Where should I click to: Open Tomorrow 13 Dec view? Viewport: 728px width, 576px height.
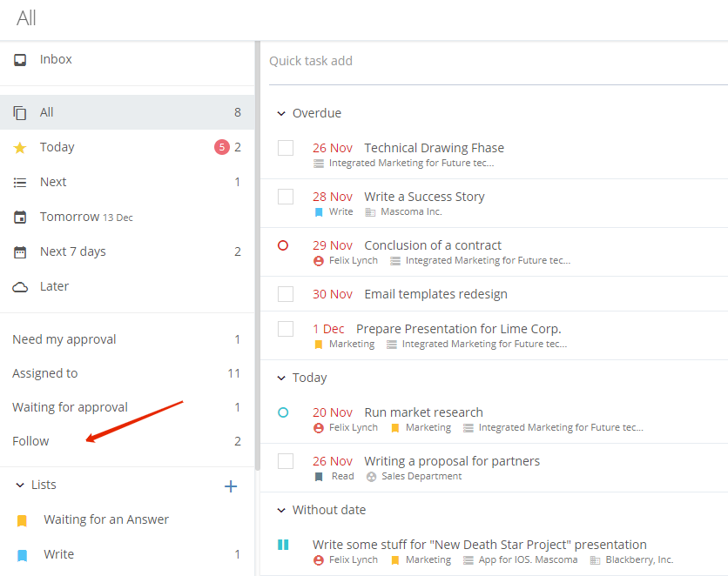click(127, 217)
